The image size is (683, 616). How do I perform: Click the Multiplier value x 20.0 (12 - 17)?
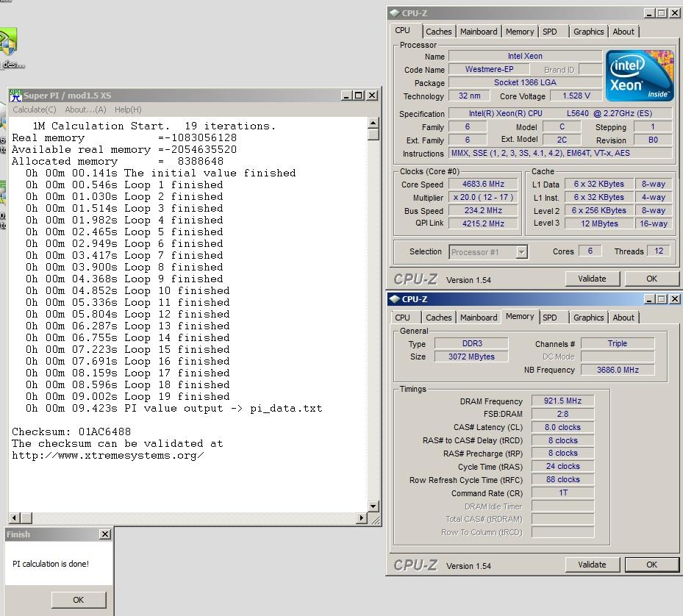tap(483, 197)
